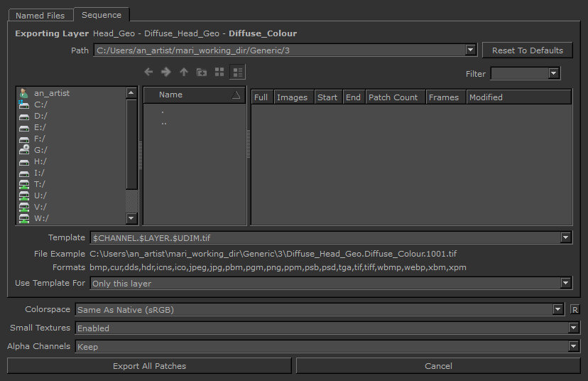This screenshot has height=381, width=588.
Task: Switch to the Named Files tab
Action: [x=40, y=15]
